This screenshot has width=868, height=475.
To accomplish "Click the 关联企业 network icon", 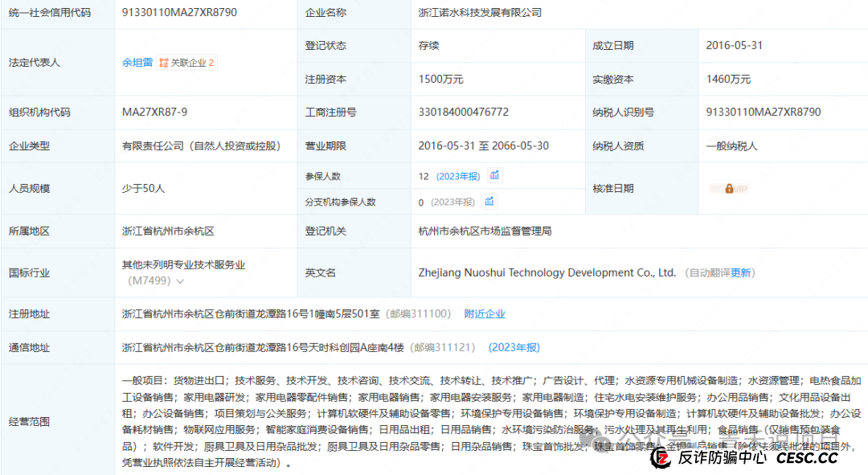I will (163, 63).
